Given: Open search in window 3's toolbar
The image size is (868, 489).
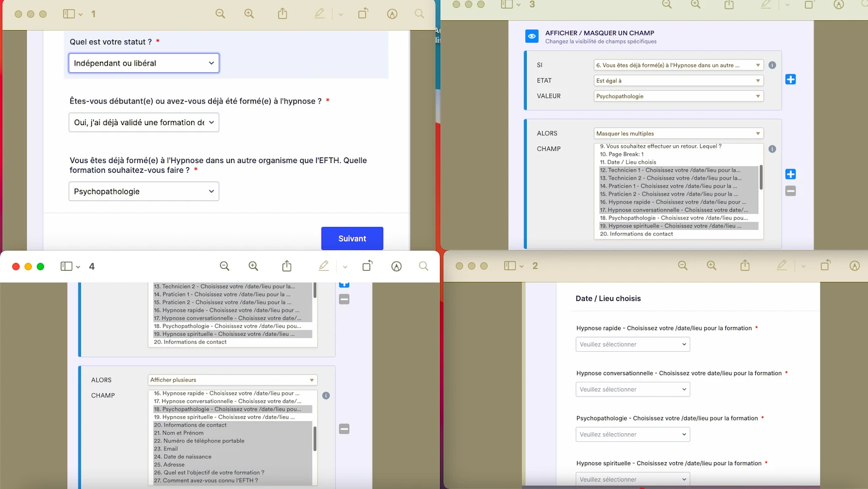Looking at the screenshot, I should coord(865,6).
